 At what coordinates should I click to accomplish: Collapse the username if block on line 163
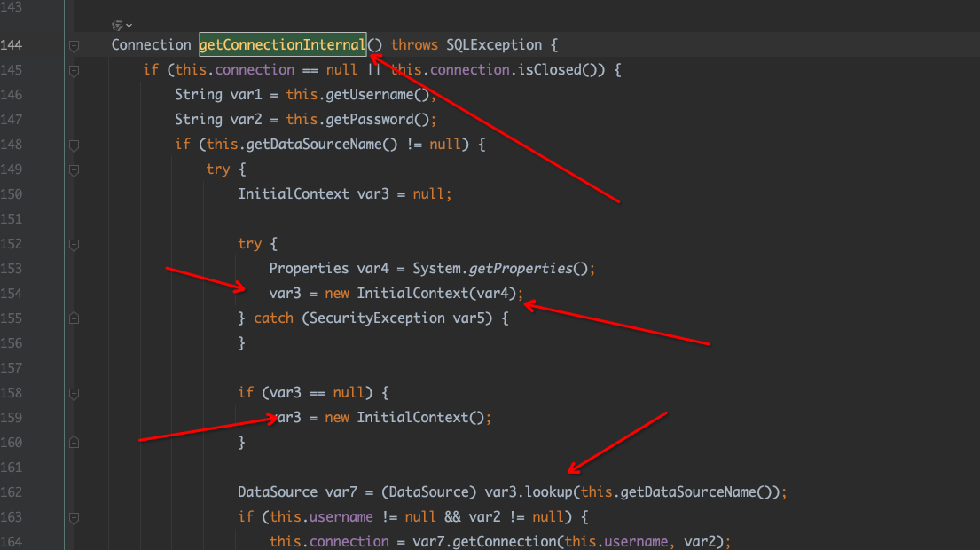(74, 516)
